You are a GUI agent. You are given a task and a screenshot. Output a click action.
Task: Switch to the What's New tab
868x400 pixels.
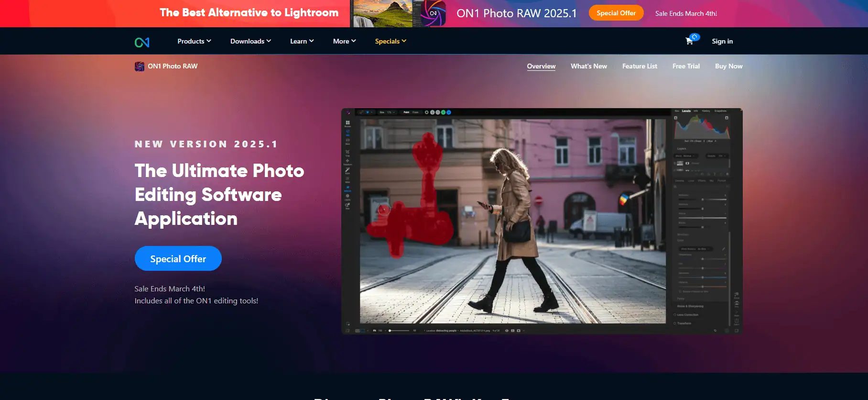[588, 66]
